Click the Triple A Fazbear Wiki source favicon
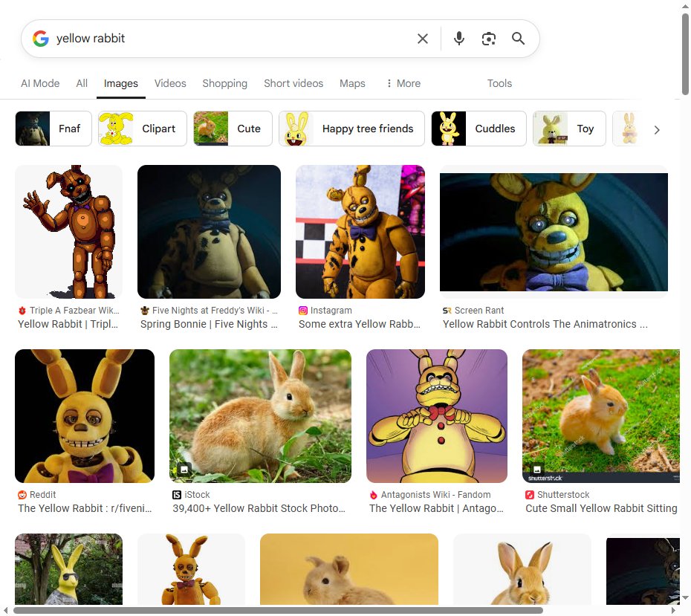 coord(22,311)
